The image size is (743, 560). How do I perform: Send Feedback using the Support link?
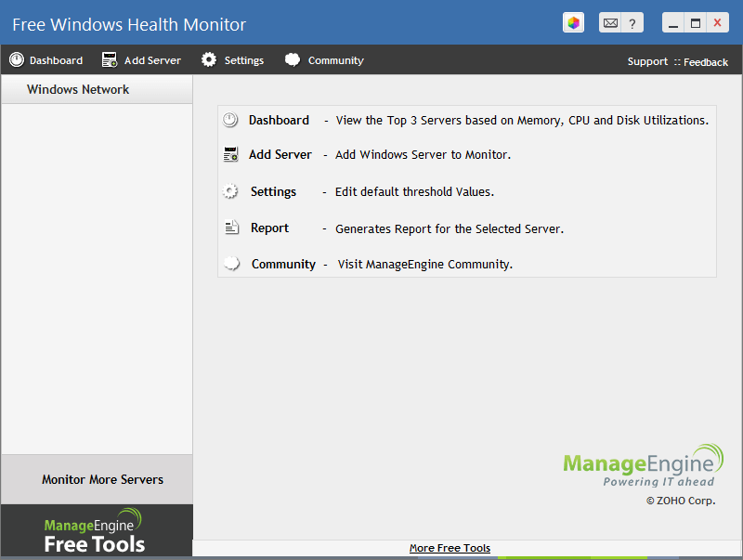[705, 62]
